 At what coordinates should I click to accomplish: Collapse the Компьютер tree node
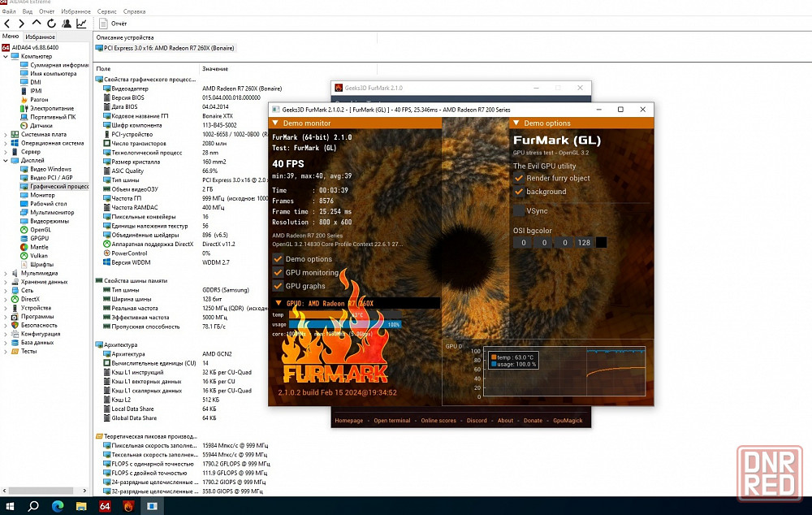coord(5,56)
